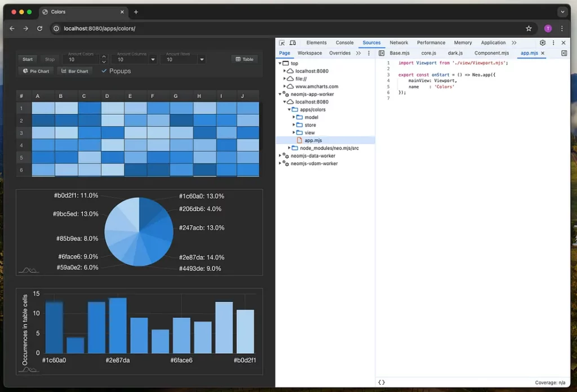Toggle the Bar Chart view button

(x=75, y=71)
